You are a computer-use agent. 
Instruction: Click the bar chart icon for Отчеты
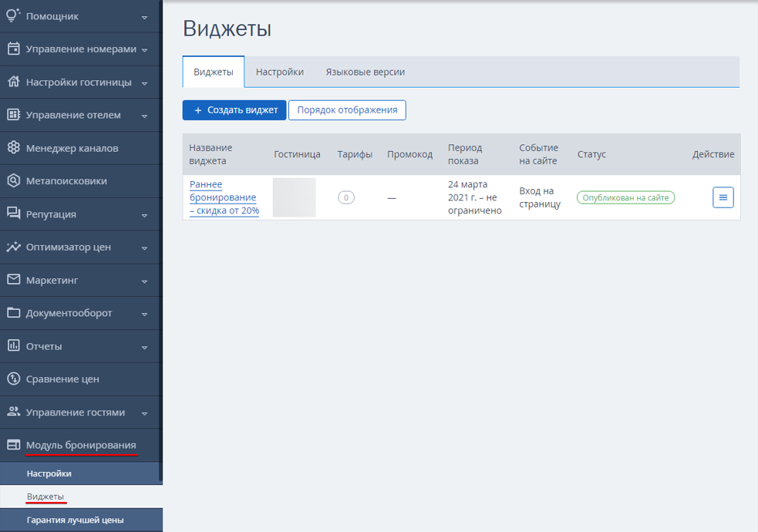14,345
